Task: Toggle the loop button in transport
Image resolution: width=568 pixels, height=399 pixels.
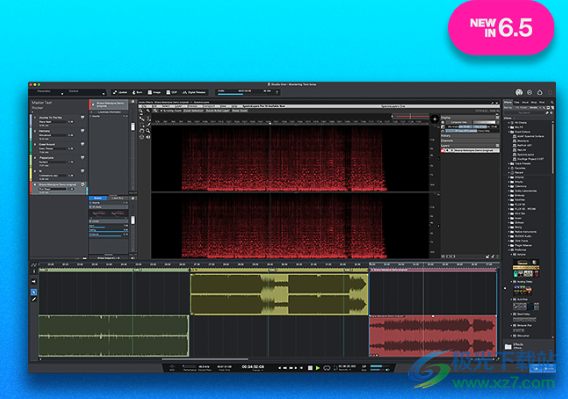Action: (327, 368)
